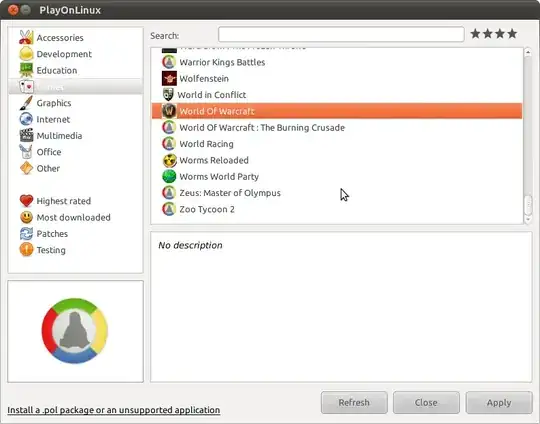The image size is (540, 424).
Task: Click the Office category icon
Action: point(26,152)
